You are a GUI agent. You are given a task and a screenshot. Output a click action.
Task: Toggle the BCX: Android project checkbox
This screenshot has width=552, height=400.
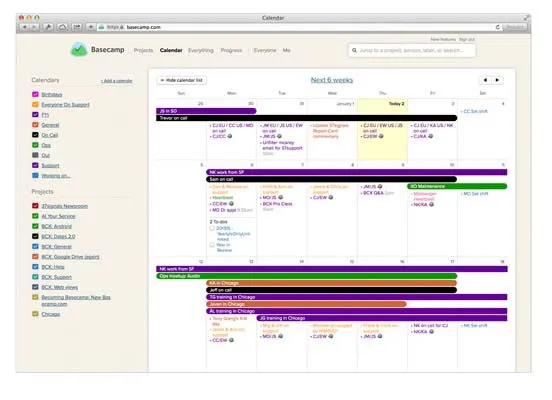35,226
